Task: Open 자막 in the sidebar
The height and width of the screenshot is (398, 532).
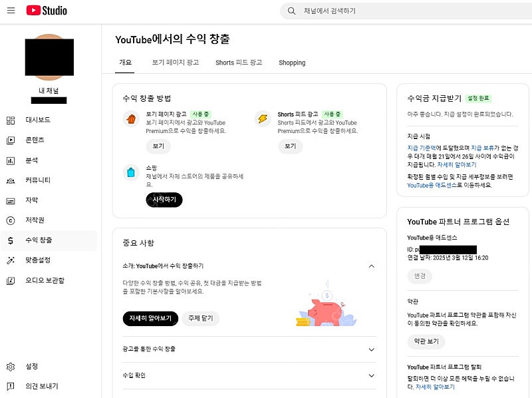Action: (49, 201)
